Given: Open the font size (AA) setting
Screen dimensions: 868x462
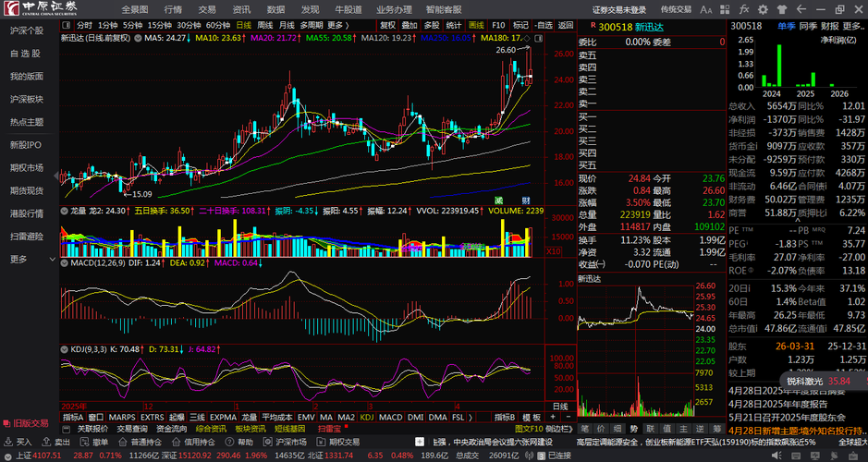Looking at the screenshot, I should tap(706, 9).
